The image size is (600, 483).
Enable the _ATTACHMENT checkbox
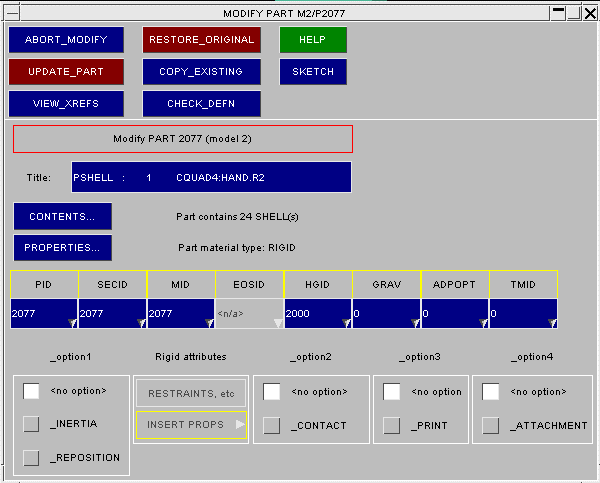pos(490,426)
